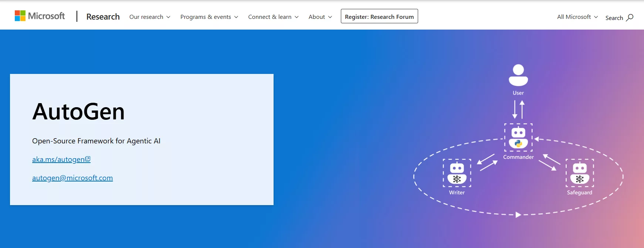Click the arrowhead at bottom of dashed ellipse
The height and width of the screenshot is (248, 644).
click(518, 215)
